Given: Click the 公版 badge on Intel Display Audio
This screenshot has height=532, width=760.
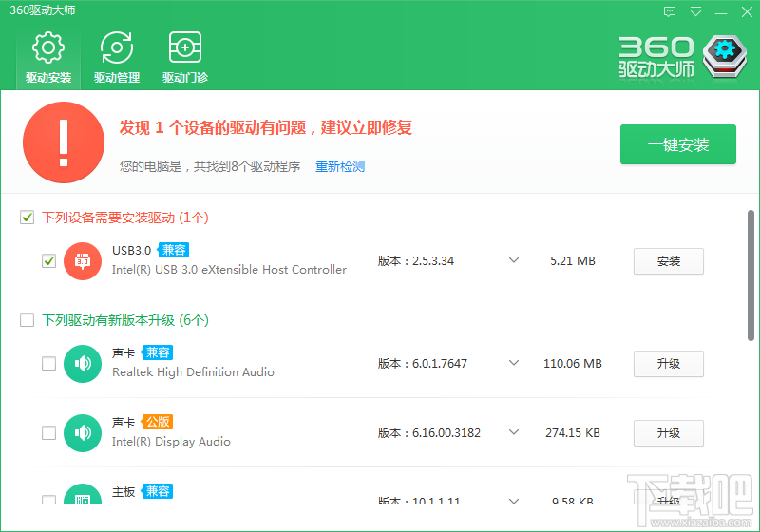Looking at the screenshot, I should tap(158, 422).
